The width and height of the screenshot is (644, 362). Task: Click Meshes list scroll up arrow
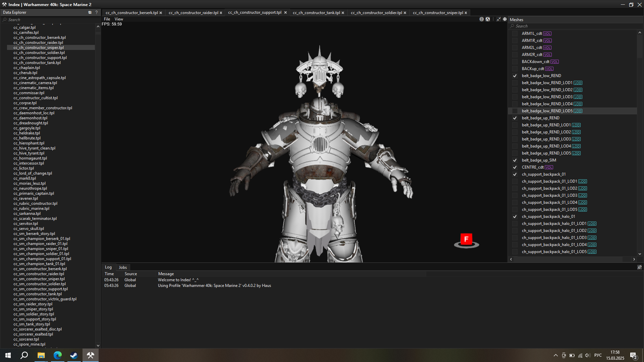[640, 33]
